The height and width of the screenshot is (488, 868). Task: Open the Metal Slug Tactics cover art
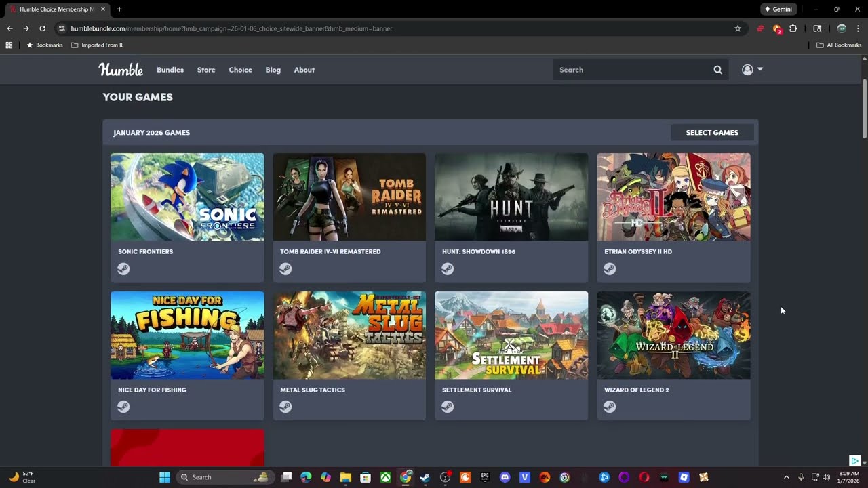[x=349, y=335]
